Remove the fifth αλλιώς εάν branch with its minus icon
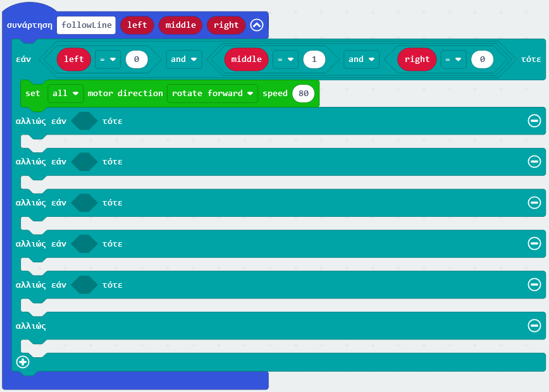Viewport: 549px width, 392px height. click(x=534, y=285)
